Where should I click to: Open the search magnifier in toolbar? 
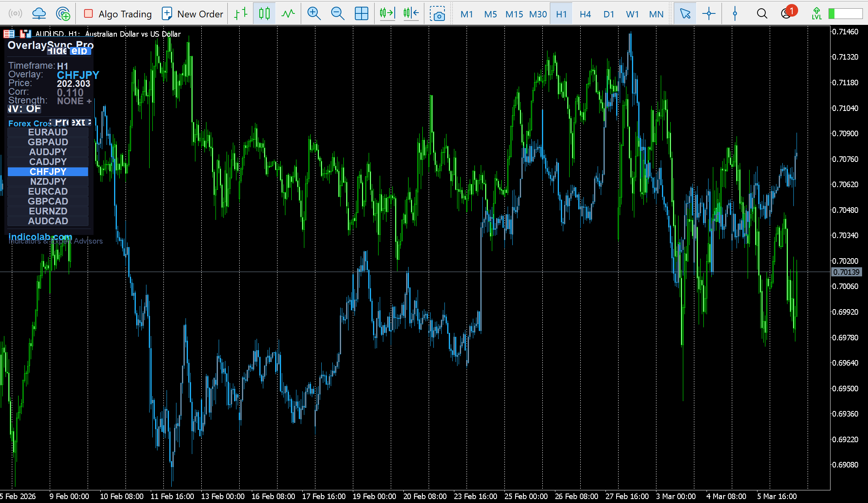pos(762,14)
